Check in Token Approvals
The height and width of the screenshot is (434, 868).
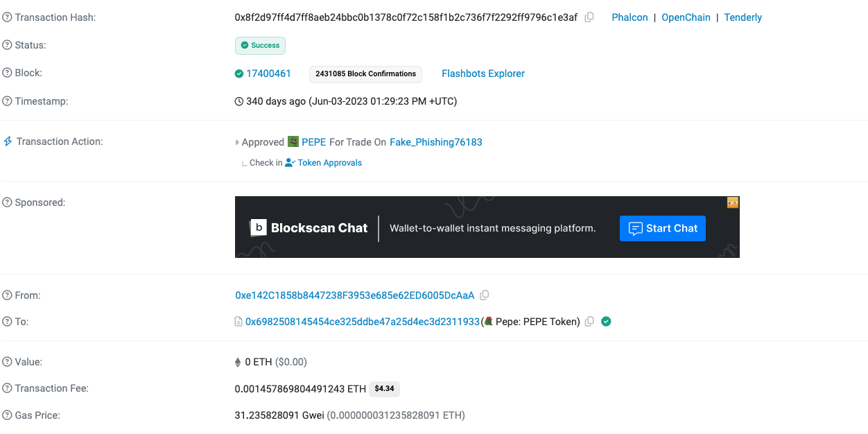329,163
